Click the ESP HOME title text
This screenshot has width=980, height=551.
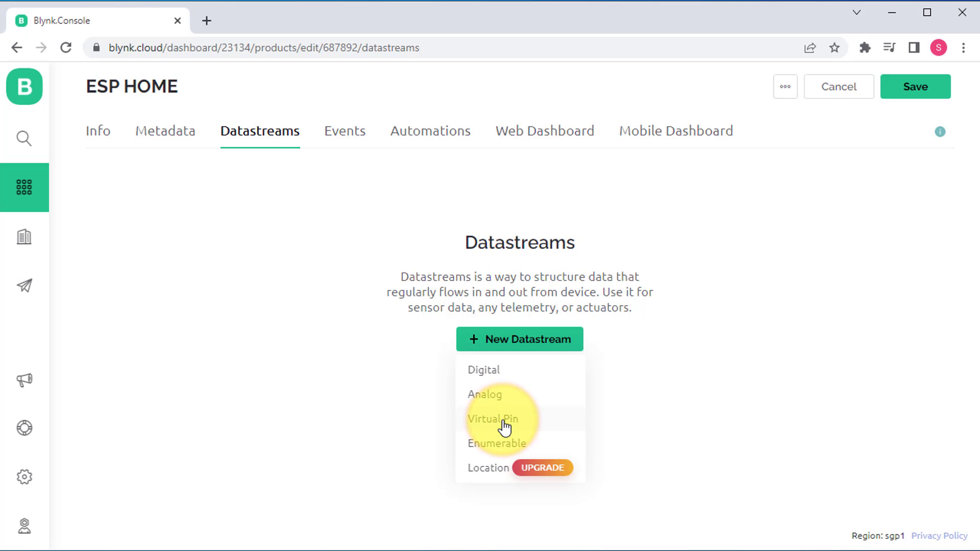(x=132, y=86)
